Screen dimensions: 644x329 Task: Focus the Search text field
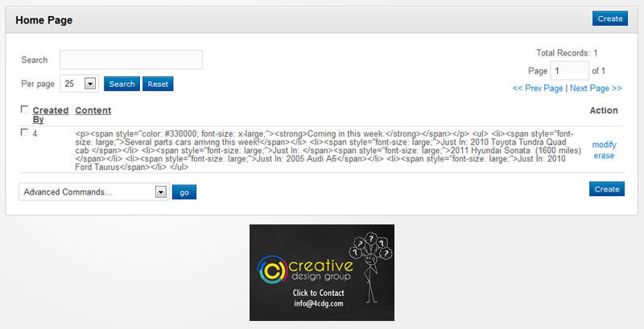point(131,60)
